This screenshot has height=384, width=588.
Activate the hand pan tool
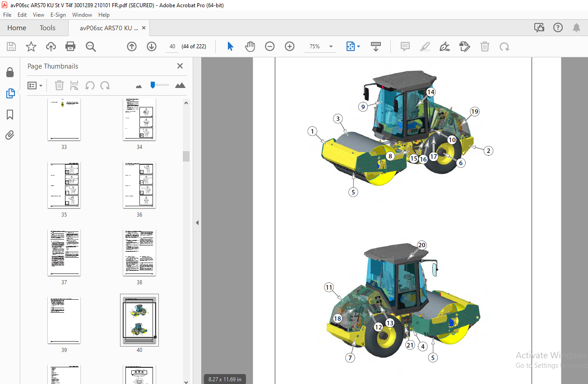pos(250,46)
